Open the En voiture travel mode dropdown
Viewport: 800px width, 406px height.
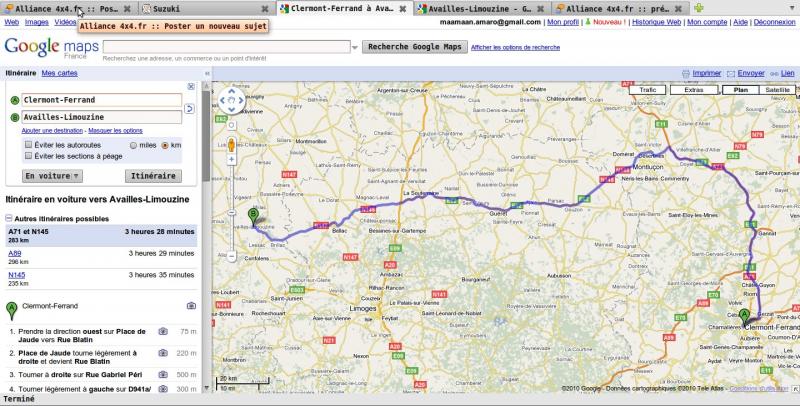coord(53,176)
